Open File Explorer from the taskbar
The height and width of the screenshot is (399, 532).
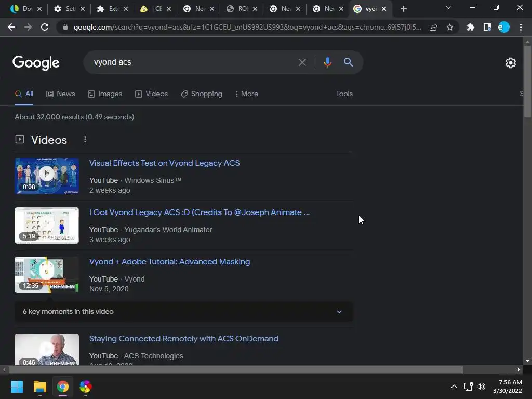click(39, 387)
